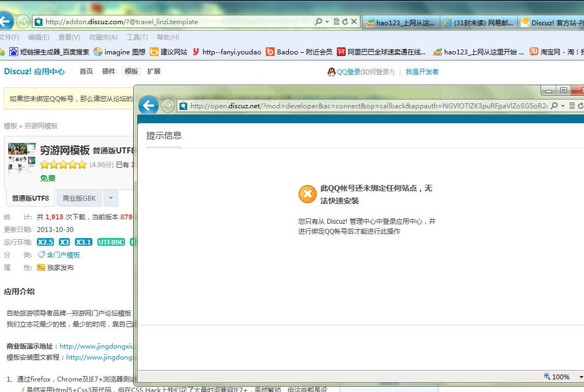Open the address bar search dropdown arrow
Image resolution: width=584 pixels, height=392 pixels.
tap(328, 22)
